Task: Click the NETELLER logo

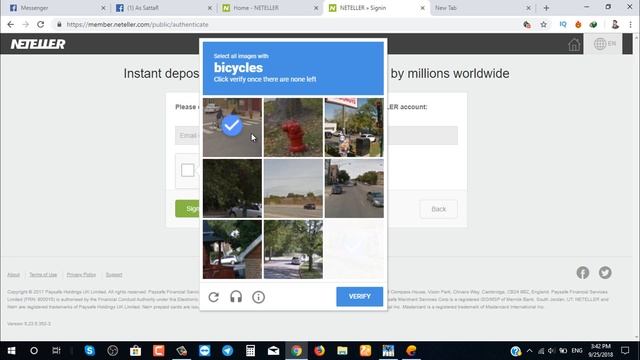Action: tap(38, 44)
